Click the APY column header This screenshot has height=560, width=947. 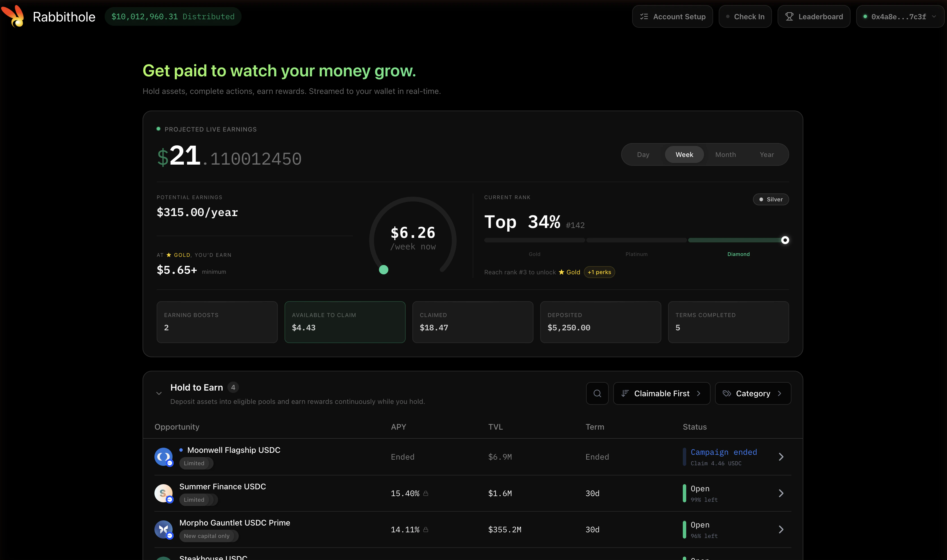(399, 427)
